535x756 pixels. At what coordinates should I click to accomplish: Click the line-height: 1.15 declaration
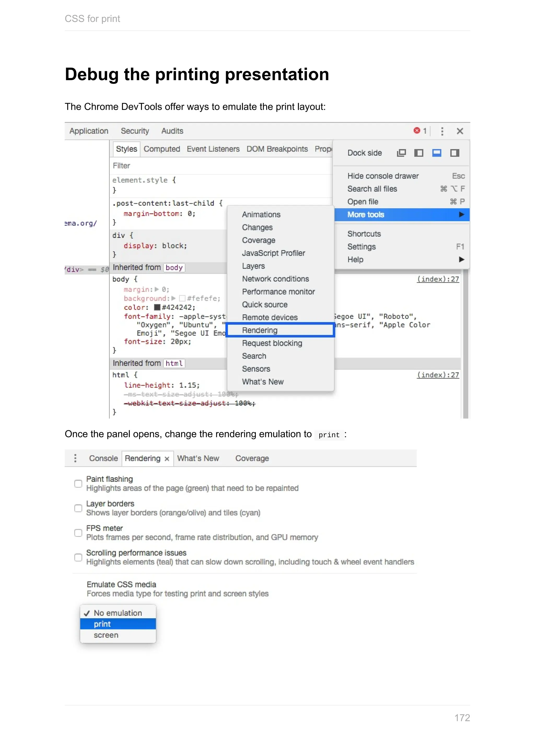coord(162,385)
